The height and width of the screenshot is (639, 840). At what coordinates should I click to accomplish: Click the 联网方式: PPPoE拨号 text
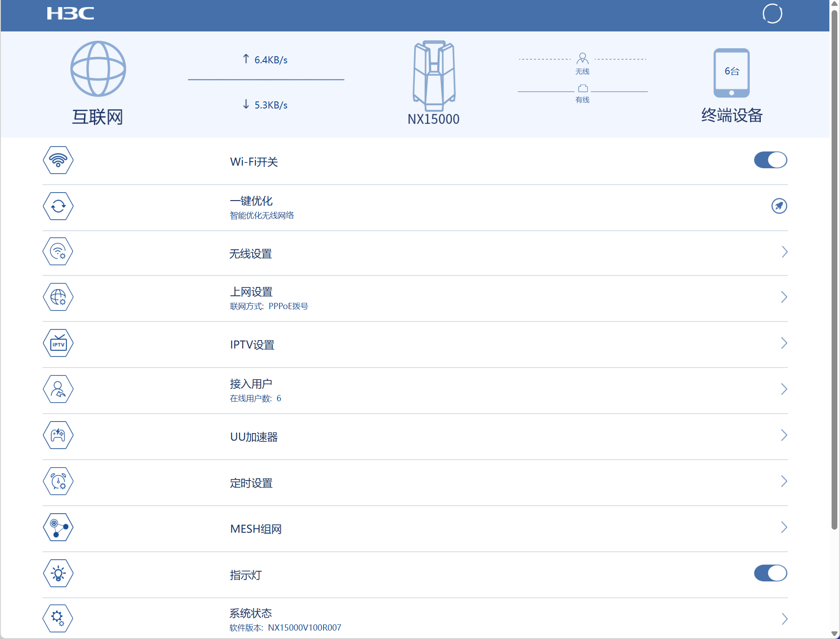click(x=269, y=306)
